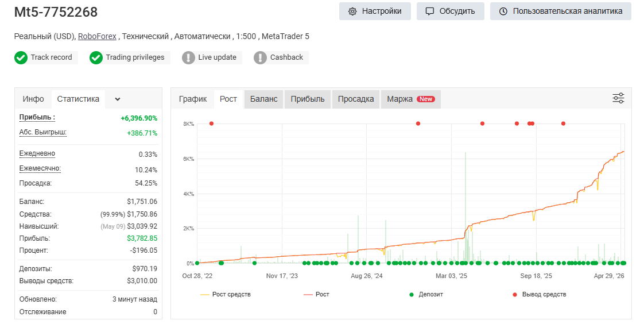Click the Live update badge label
The image size is (644, 324).
coord(218,57)
